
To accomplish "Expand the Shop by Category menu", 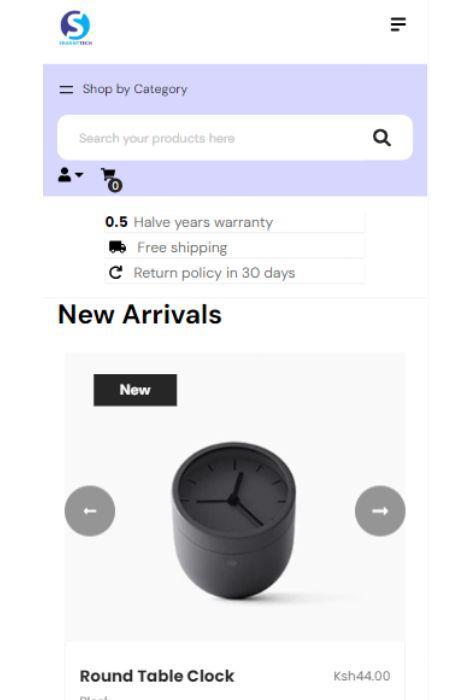I will click(x=123, y=89).
